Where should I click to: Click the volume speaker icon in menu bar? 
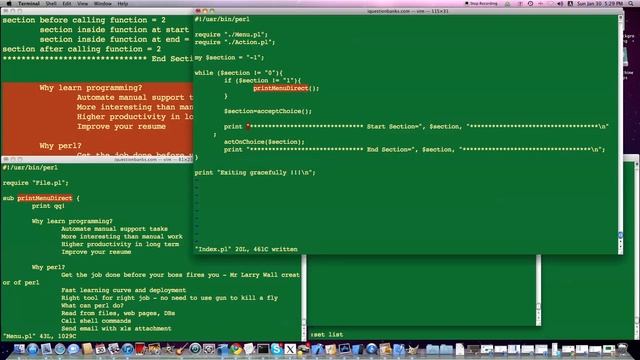(x=560, y=4)
